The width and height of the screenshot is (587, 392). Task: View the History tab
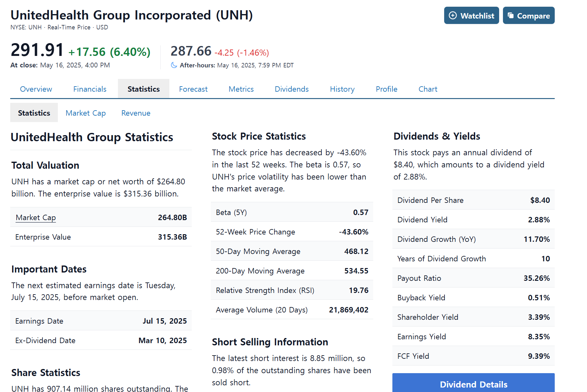[x=342, y=89]
